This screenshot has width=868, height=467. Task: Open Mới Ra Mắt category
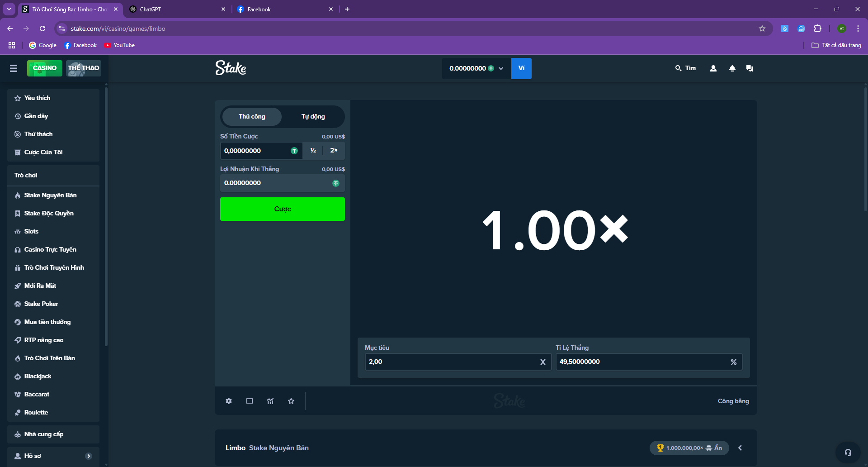click(x=53, y=286)
